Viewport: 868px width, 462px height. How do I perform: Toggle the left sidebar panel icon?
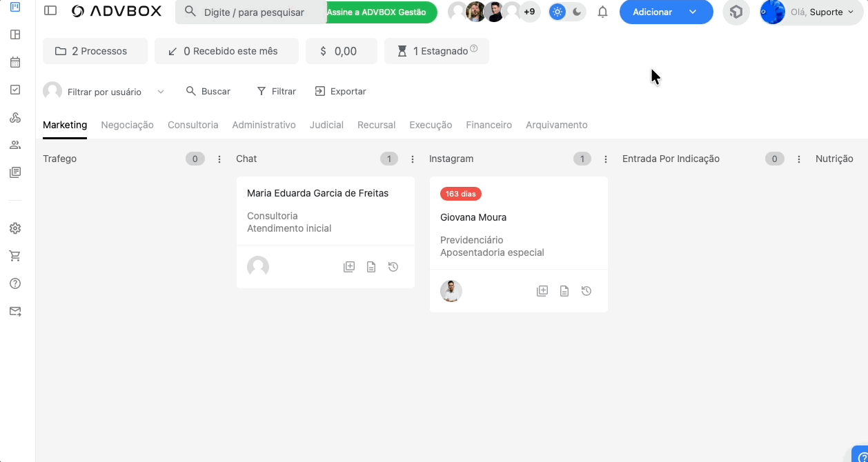(50, 11)
